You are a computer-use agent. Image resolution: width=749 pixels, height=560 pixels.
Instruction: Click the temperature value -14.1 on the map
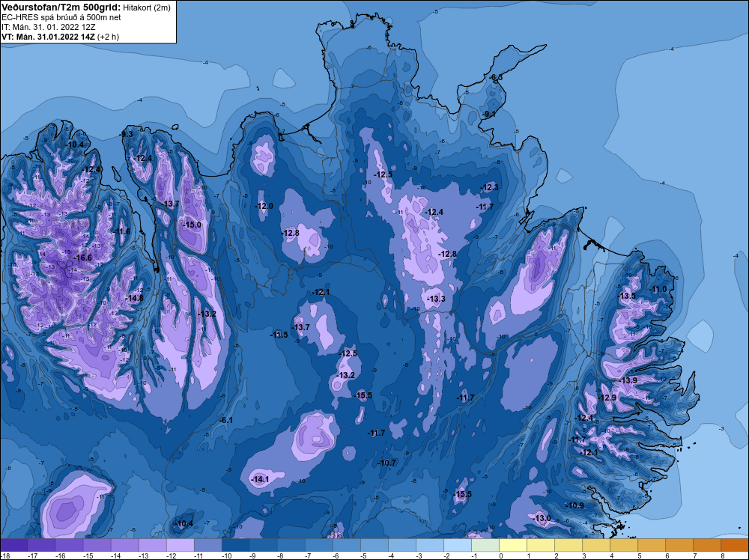point(260,479)
